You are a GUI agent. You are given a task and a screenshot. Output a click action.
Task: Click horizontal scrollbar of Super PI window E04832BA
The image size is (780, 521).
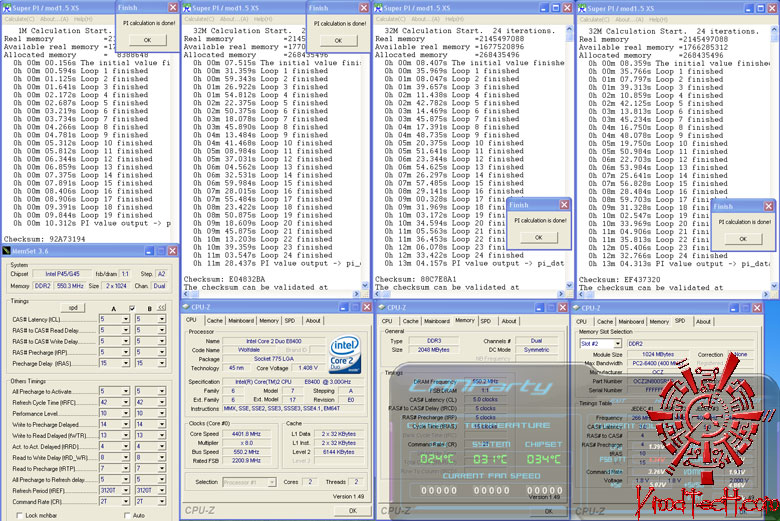click(x=271, y=294)
